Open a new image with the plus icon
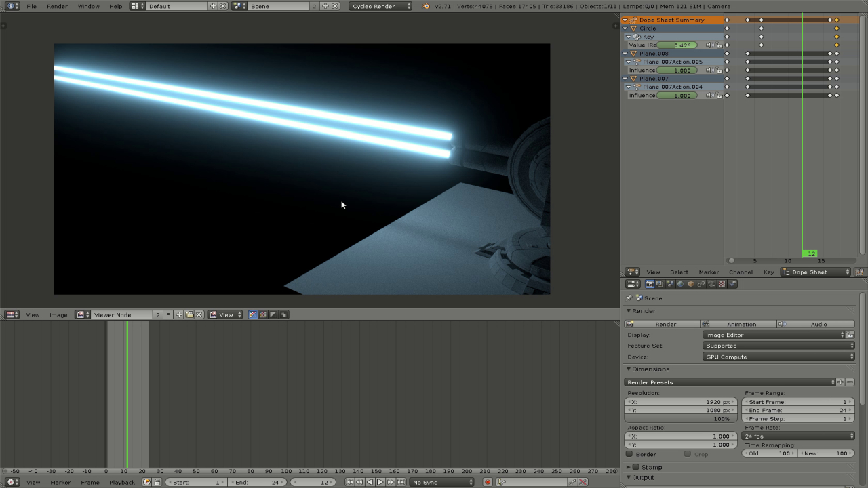Image resolution: width=868 pixels, height=488 pixels. 179,314
